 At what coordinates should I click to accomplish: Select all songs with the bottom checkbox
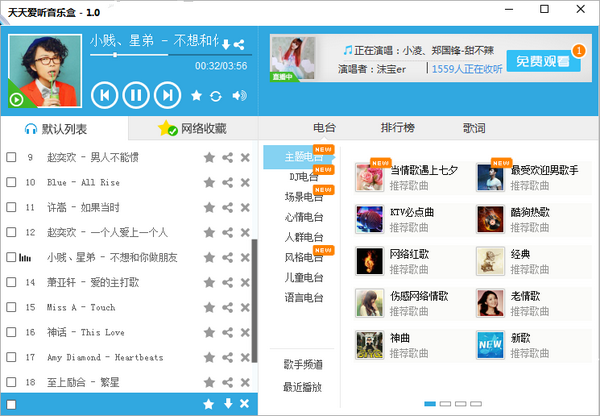[11, 404]
